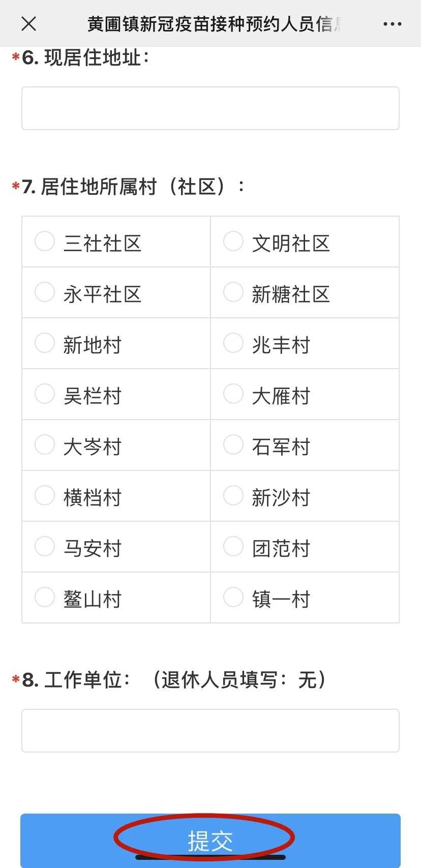The height and width of the screenshot is (868, 421).
Task: Select 吴栏村 village radio button
Action: (45, 394)
